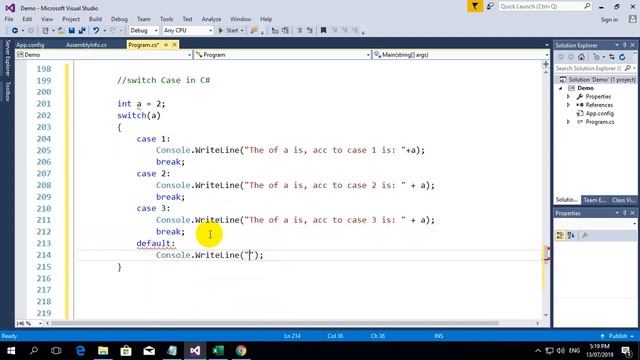Viewport: 640px width, 360px height.
Task: Open Excel from the taskbar
Action: pos(218,351)
